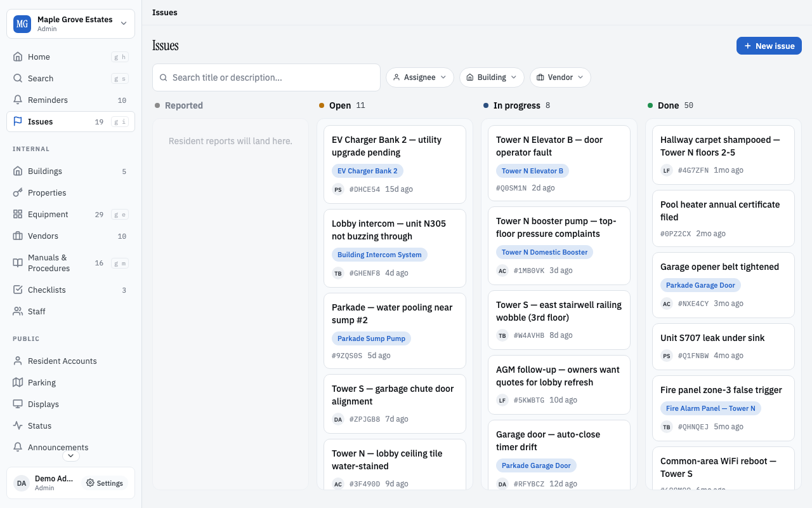Open Tower S east stairwell railing wobble card
The image size is (812, 508).
tap(559, 319)
